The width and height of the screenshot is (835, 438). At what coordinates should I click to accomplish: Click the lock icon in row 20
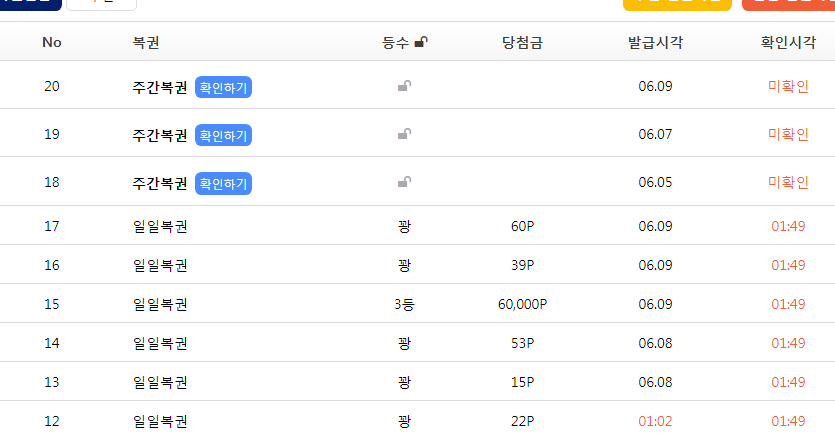click(x=404, y=86)
